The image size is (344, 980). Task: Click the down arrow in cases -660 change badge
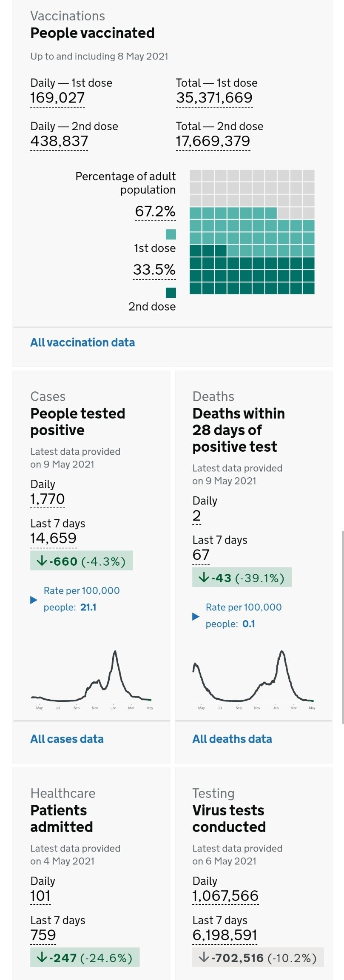42,561
